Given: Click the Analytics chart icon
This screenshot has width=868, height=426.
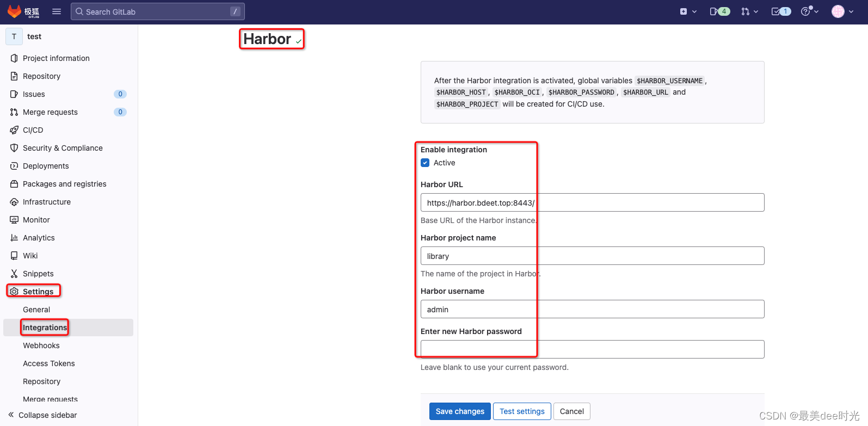Looking at the screenshot, I should pyautogui.click(x=14, y=238).
